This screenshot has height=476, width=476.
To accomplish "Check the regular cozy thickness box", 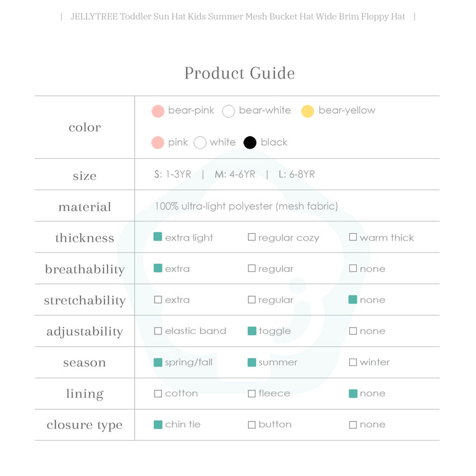I will pyautogui.click(x=252, y=237).
